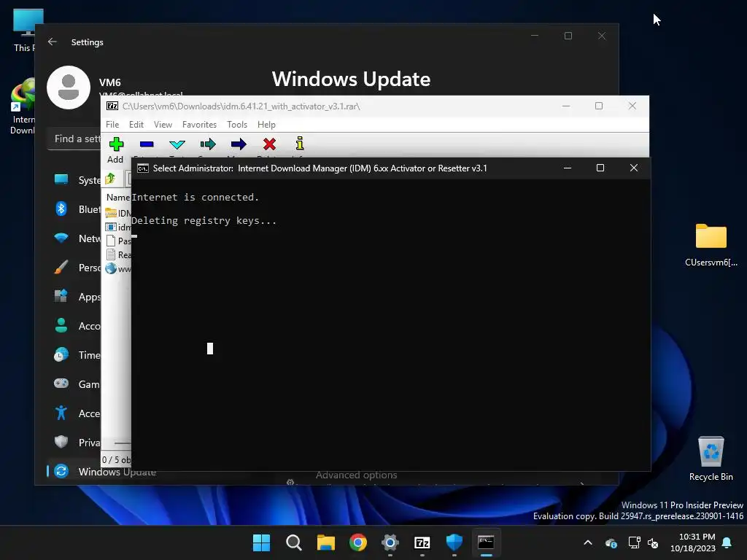This screenshot has height=560, width=747.
Task: Open Gaming category in Settings sidebar
Action: 77,384
